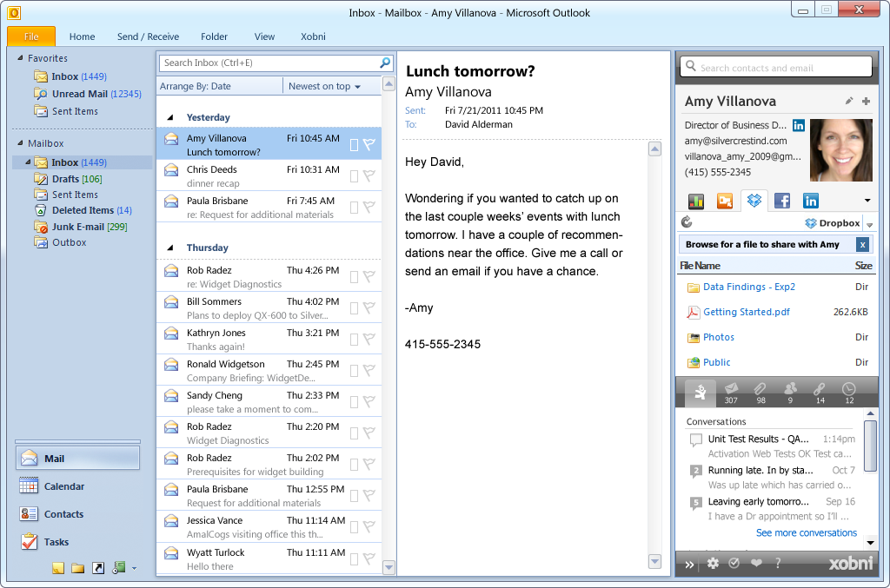
Task: Add contact using the plus icon
Action: [867, 101]
